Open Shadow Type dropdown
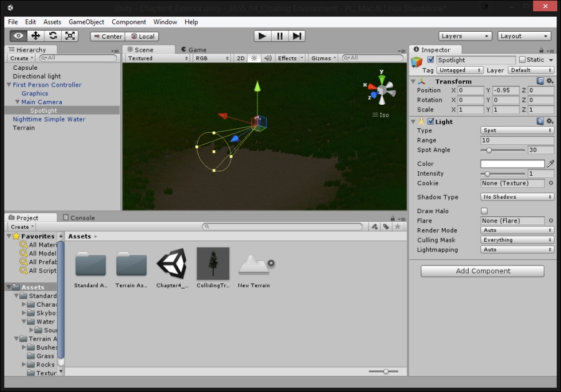Image resolution: width=561 pixels, height=392 pixels. [x=517, y=197]
